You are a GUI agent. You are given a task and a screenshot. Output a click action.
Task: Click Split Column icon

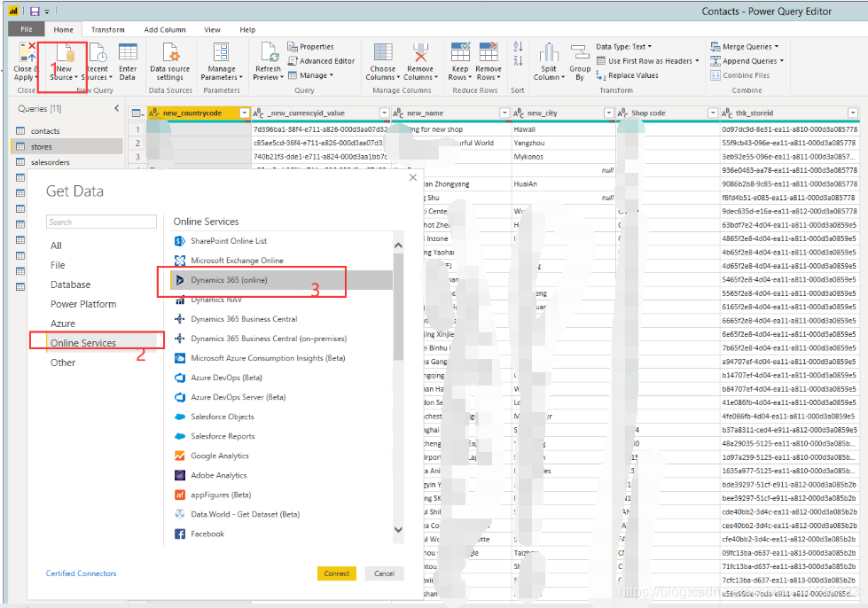(x=549, y=52)
